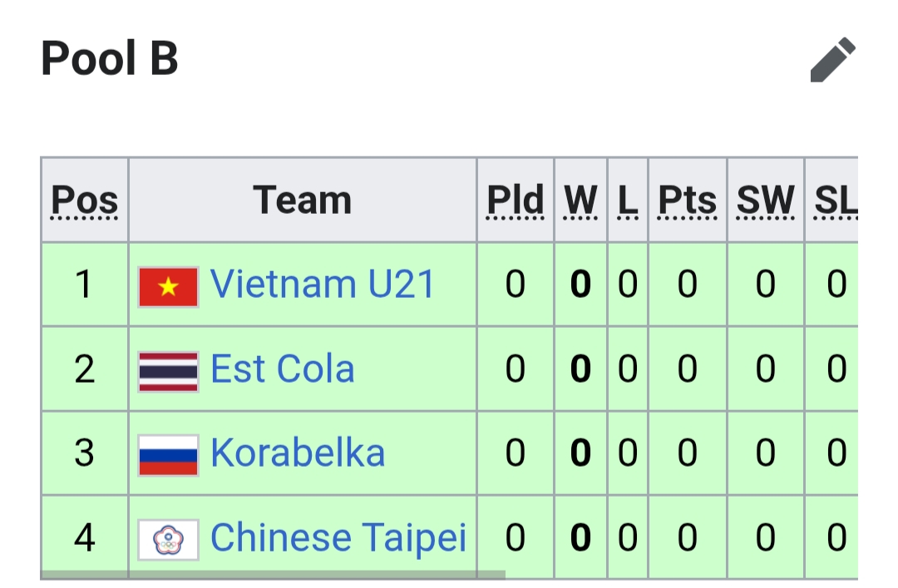Click the Thailand flag icon

click(168, 372)
